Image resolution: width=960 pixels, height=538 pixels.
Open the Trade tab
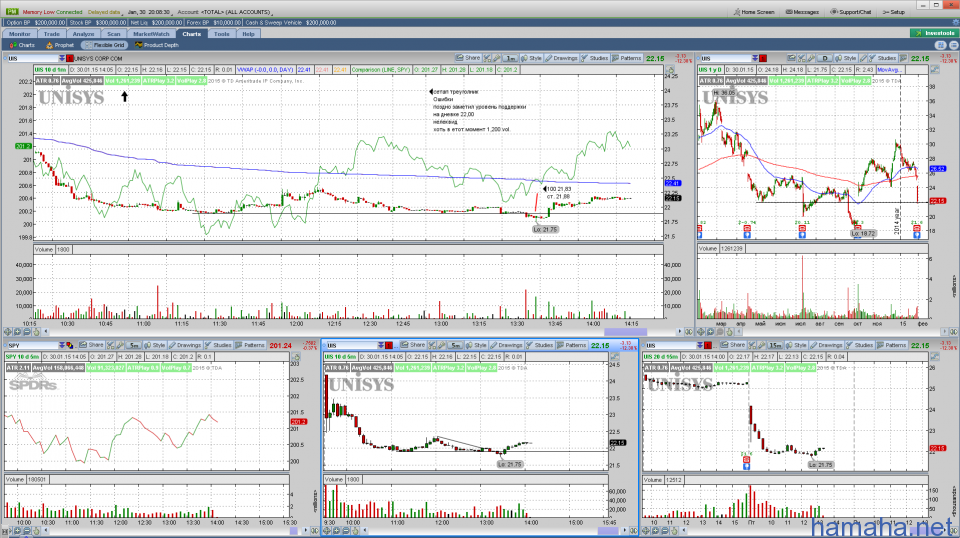(51, 34)
